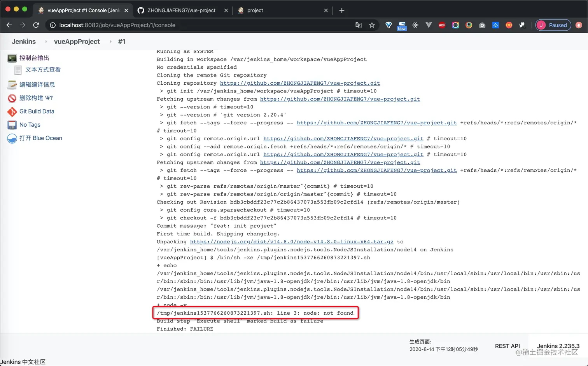588x366 pixels.
Task: Open the #1 build breadcrumb
Action: pyautogui.click(x=122, y=42)
